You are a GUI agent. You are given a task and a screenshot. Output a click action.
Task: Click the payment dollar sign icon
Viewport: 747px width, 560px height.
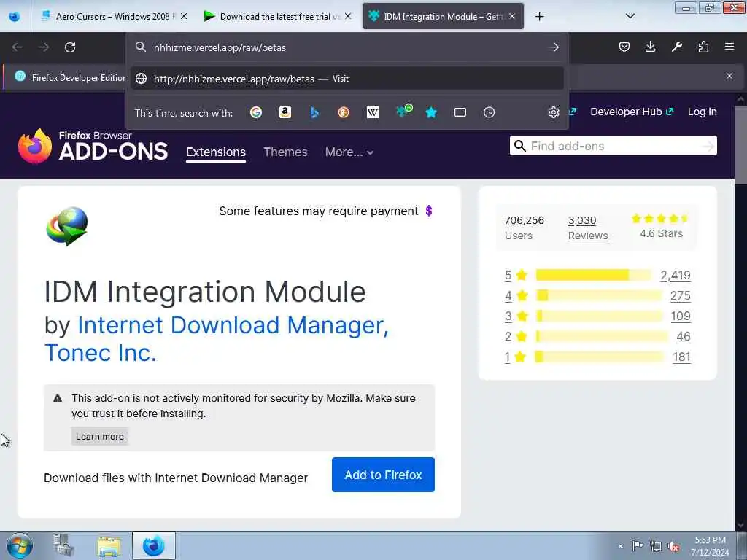click(x=429, y=211)
